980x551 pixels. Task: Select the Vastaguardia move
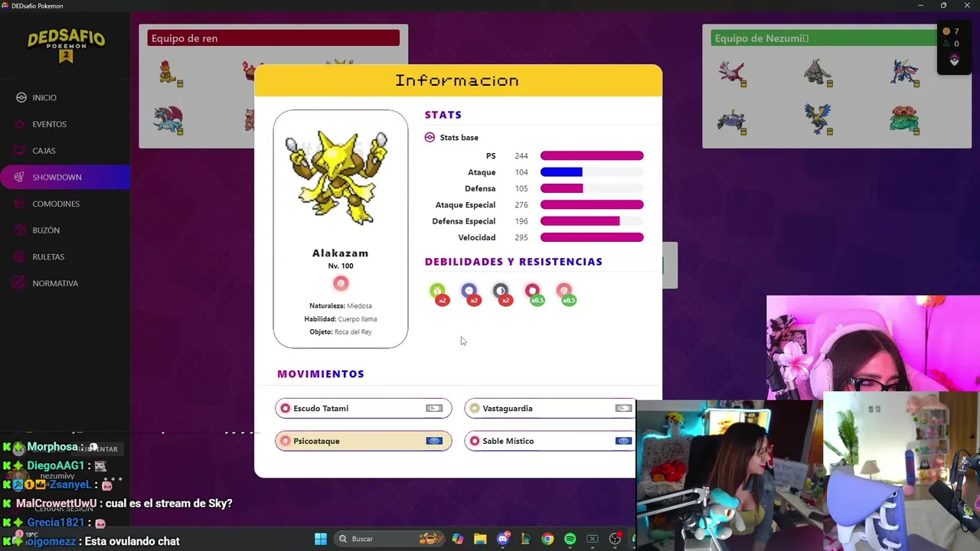(x=550, y=408)
